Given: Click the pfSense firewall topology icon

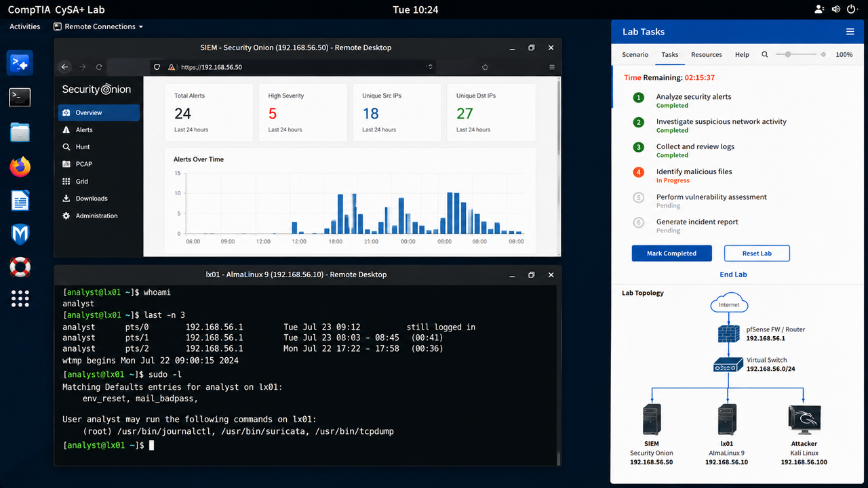Looking at the screenshot, I should [728, 333].
